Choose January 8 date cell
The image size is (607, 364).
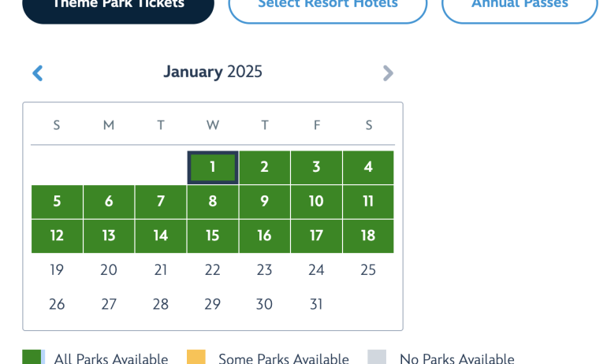pyautogui.click(x=213, y=202)
